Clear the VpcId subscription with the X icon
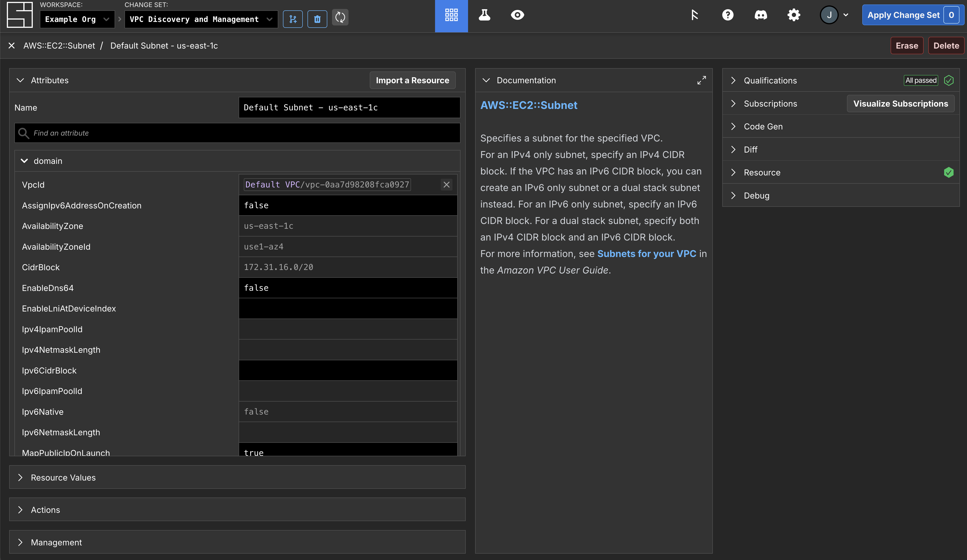The image size is (967, 560). pos(446,185)
